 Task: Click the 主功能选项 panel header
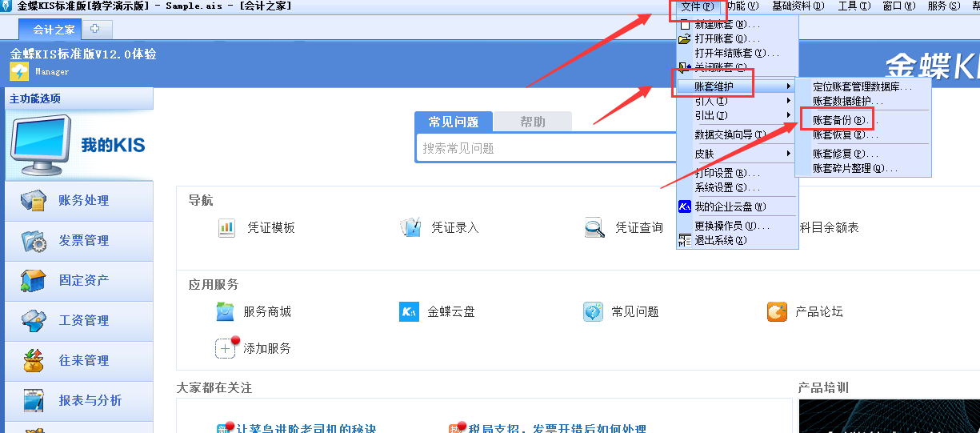pos(78,98)
